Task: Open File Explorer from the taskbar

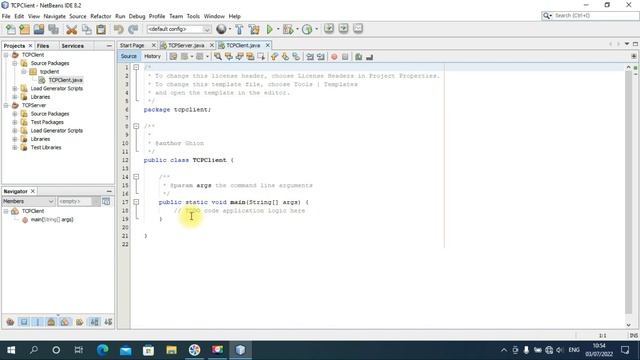Action: (171, 350)
